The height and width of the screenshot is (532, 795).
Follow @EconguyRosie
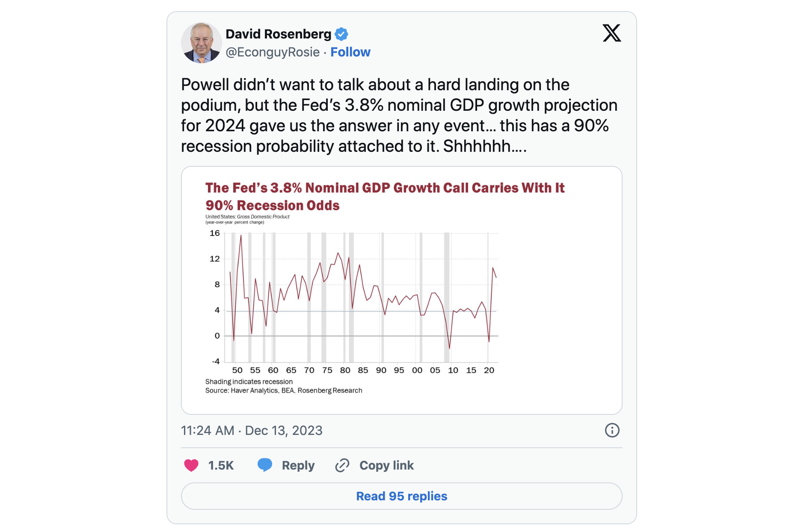pos(350,52)
